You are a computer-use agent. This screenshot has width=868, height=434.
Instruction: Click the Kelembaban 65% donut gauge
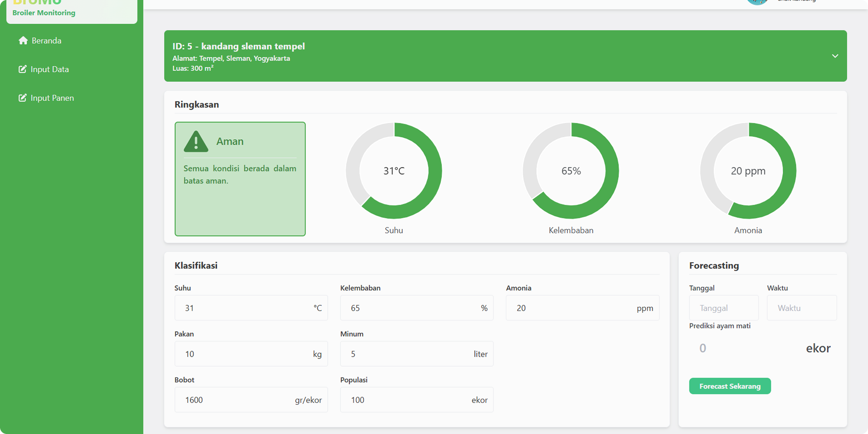point(571,171)
